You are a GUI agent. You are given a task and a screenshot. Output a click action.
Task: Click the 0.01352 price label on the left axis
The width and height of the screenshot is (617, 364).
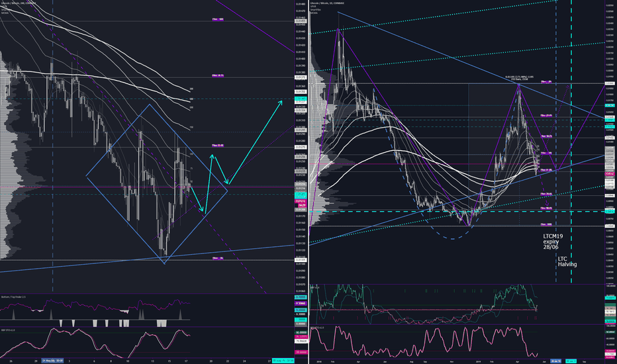pos(301,91)
